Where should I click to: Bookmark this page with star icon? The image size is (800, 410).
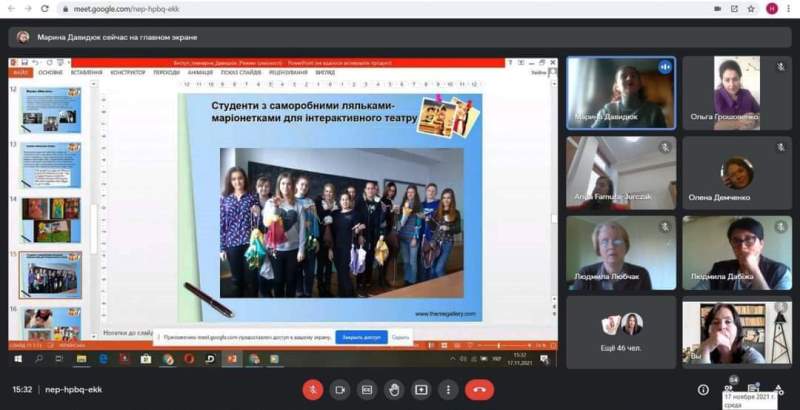coord(751,9)
